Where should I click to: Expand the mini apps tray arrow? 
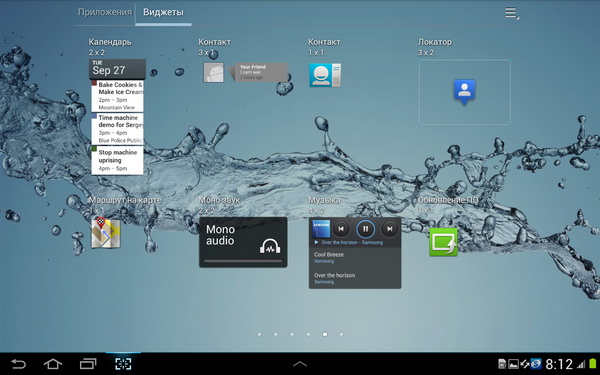point(300,364)
